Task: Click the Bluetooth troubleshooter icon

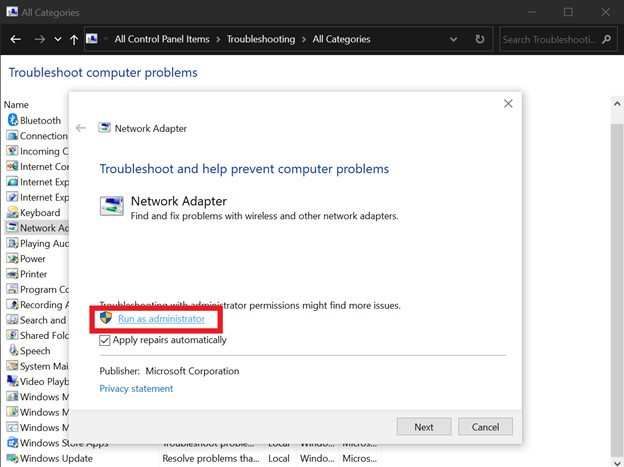Action: point(13,120)
